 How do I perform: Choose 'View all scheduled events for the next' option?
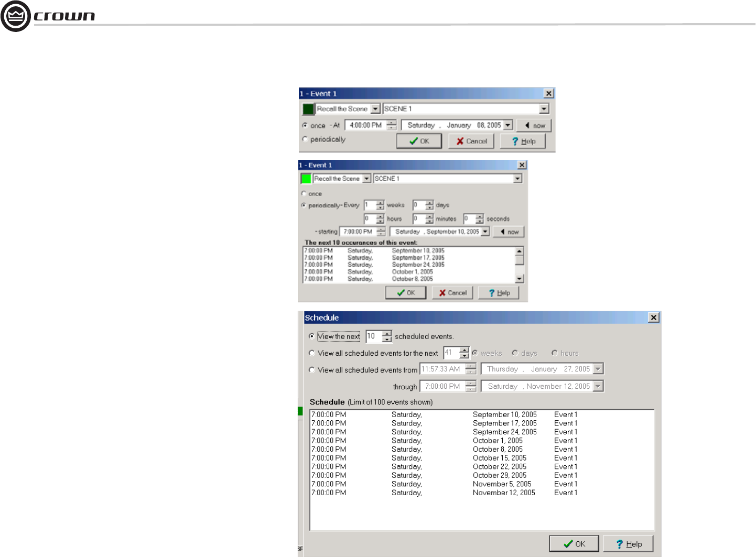[x=312, y=353]
